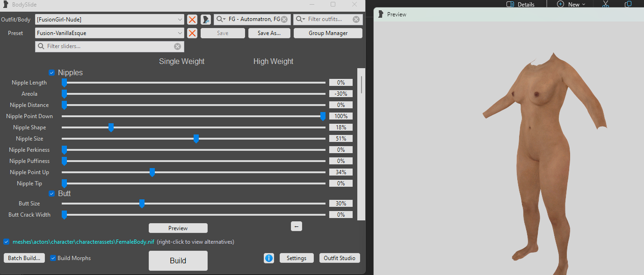Click the Single Weight column heading
Screen dimensions: 644x275
click(x=181, y=61)
